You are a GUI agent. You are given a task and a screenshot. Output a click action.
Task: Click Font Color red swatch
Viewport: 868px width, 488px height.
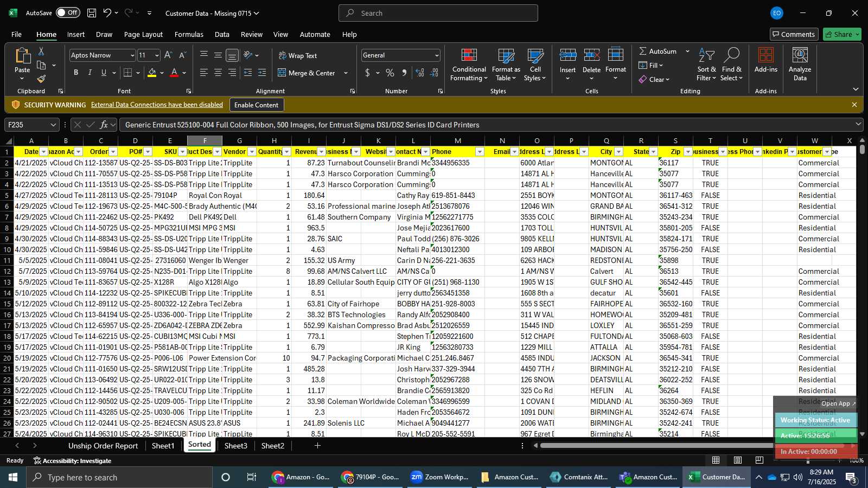click(x=174, y=73)
